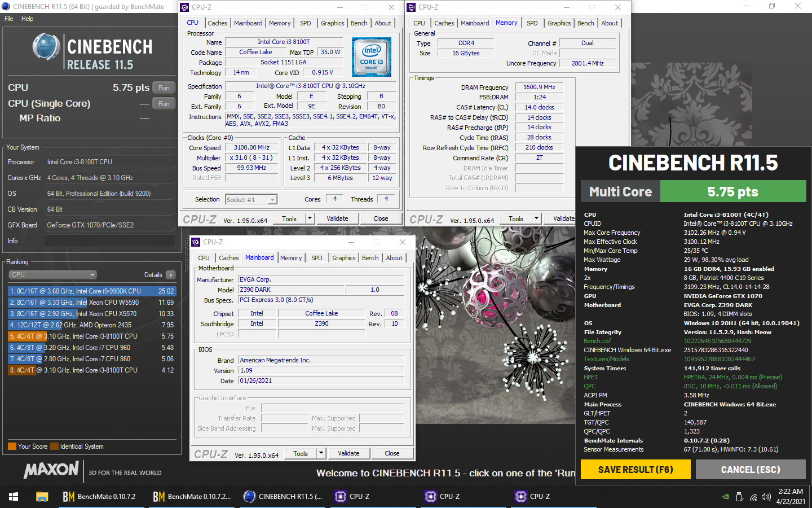The image size is (812, 508).
Task: Select Memory tab in the CPU-Z Mainboard window
Action: [x=291, y=258]
